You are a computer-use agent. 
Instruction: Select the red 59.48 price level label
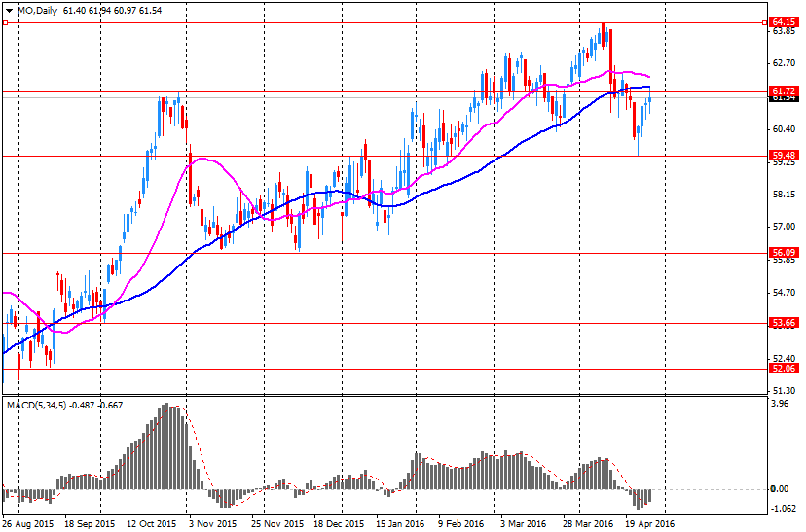click(785, 155)
